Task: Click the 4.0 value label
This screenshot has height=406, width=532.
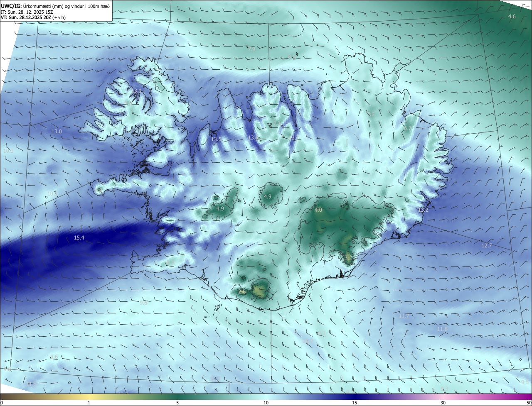Action: click(x=318, y=210)
